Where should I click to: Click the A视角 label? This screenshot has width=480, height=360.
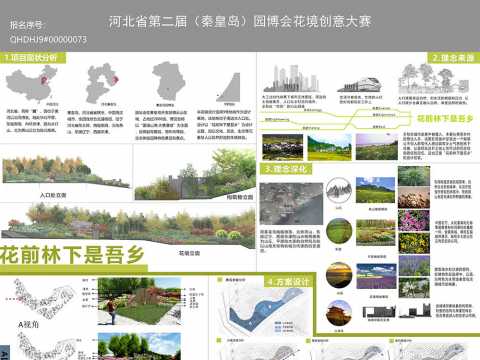[x=28, y=324]
